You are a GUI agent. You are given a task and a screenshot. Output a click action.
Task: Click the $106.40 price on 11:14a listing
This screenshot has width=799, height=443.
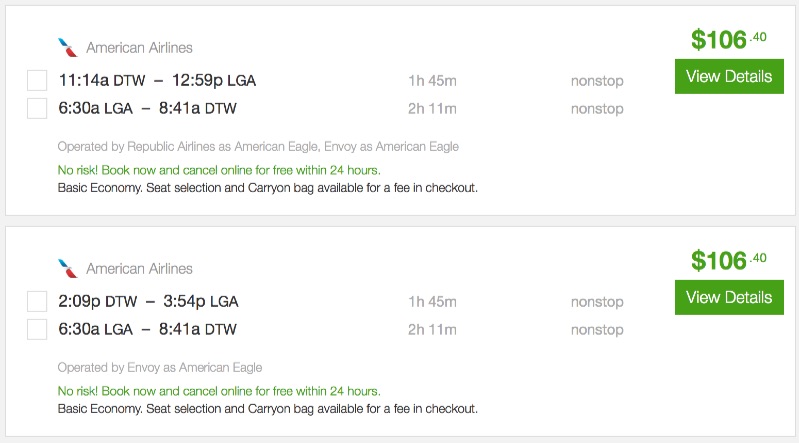pos(728,39)
